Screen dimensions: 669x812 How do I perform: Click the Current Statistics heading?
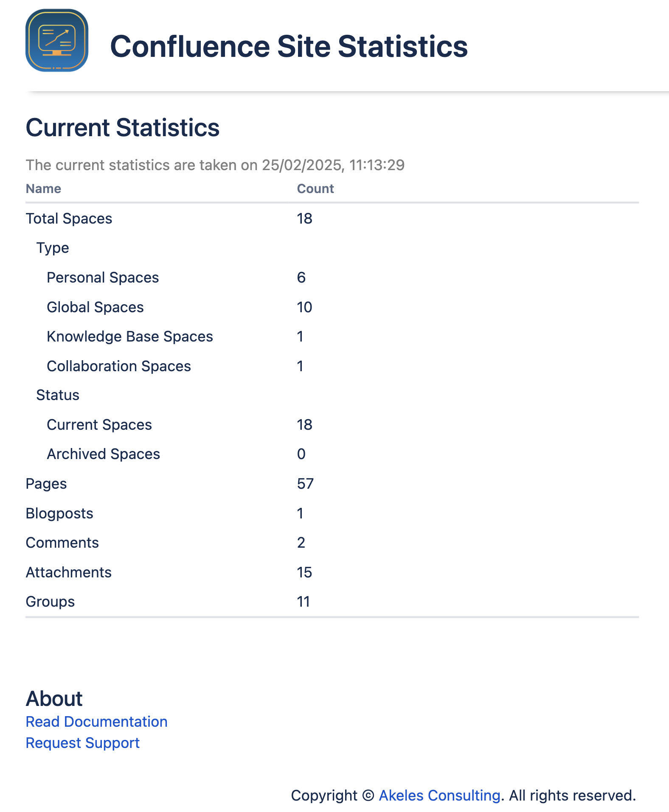(122, 128)
